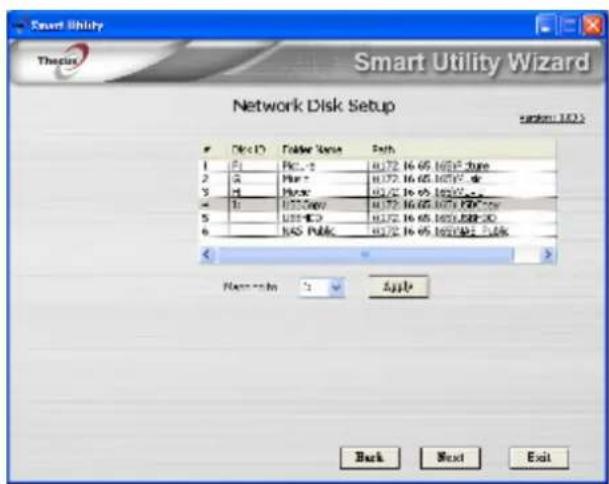Exit the Smart Utility Wizard
The image size is (609, 484).
click(x=539, y=458)
